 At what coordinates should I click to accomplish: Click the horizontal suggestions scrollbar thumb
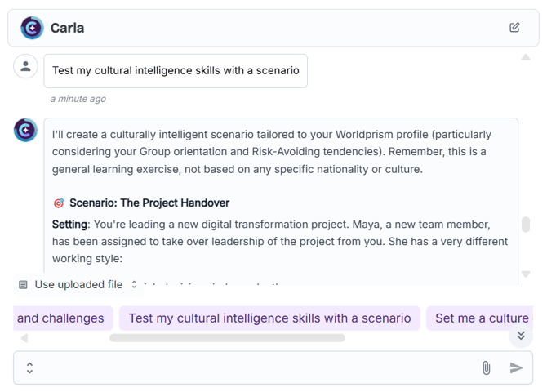(x=227, y=337)
